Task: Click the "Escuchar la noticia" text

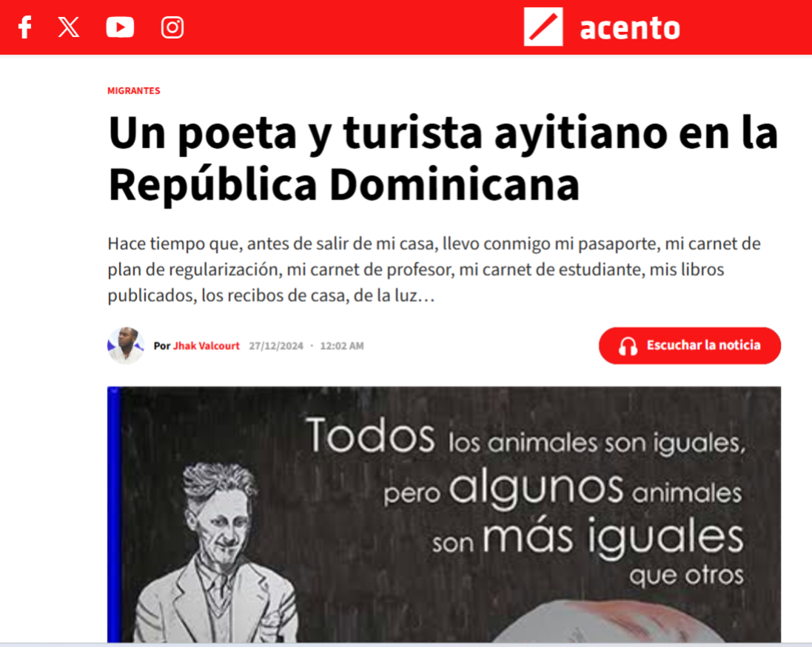Action: pyautogui.click(x=703, y=345)
